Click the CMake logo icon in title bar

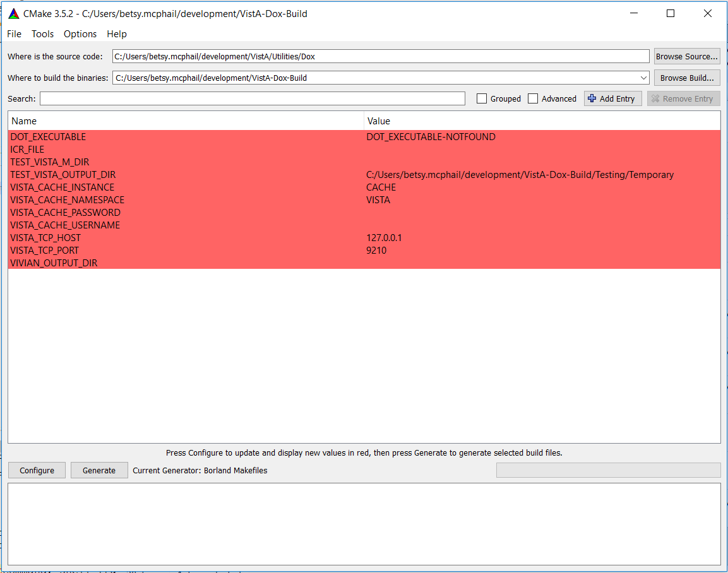tap(13, 13)
